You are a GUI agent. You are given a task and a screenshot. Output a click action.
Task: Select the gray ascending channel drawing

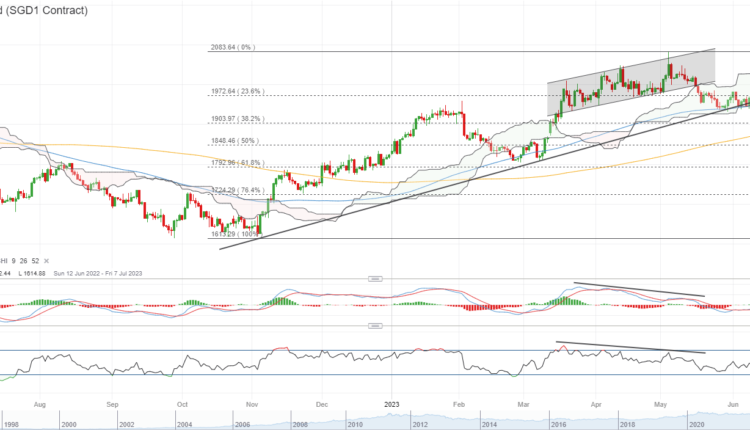coord(630,85)
